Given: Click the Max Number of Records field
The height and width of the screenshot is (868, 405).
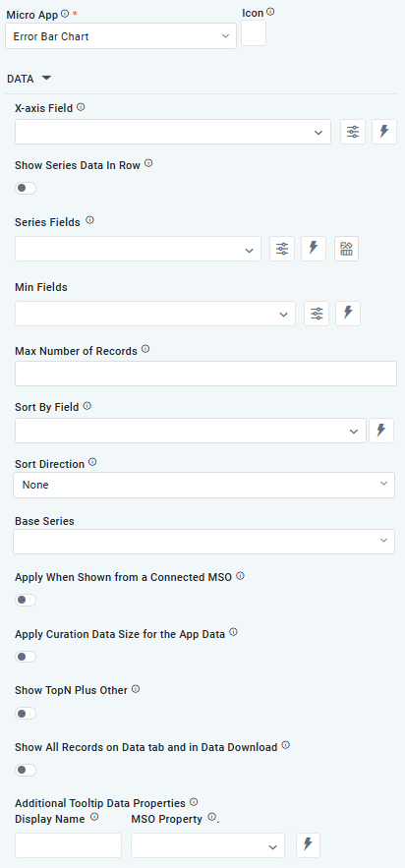Looking at the screenshot, I should coord(205,374).
